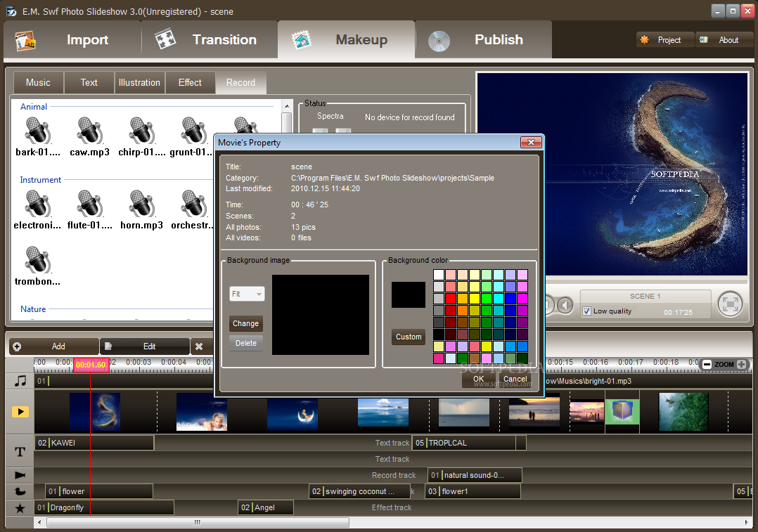The height and width of the screenshot is (532, 758).
Task: Confirm with the OK button
Action: point(479,379)
